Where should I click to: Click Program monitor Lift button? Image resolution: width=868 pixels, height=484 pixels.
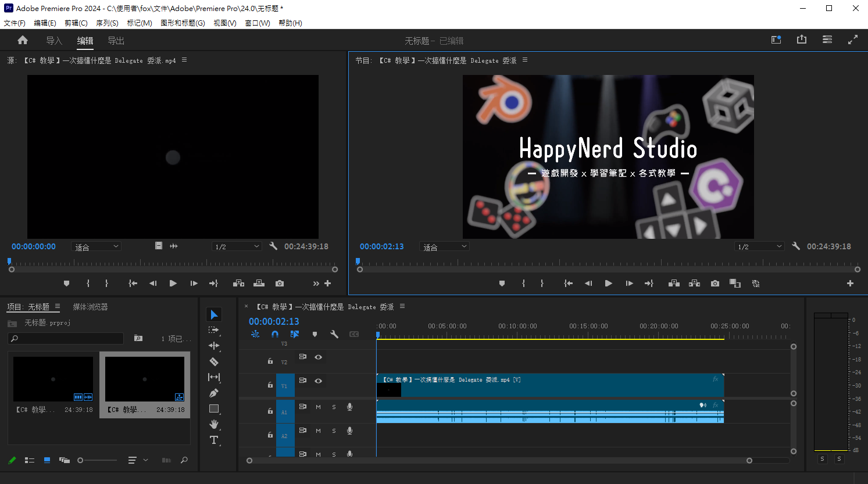674,284
